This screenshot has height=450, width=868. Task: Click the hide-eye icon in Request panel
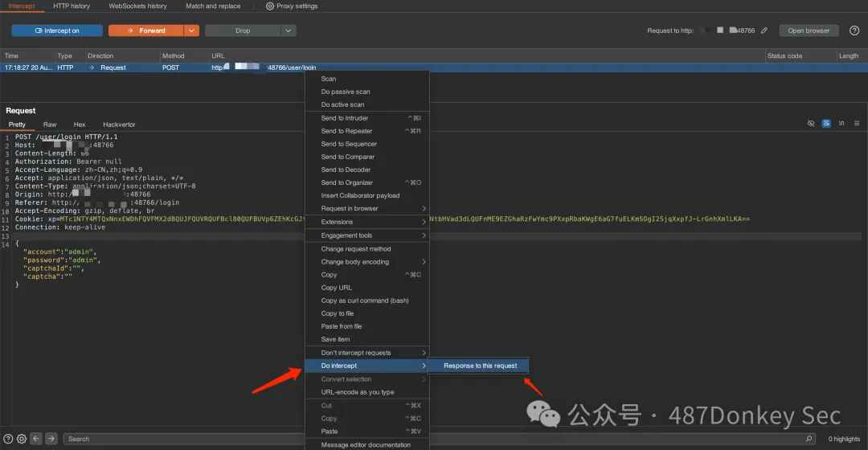point(811,124)
